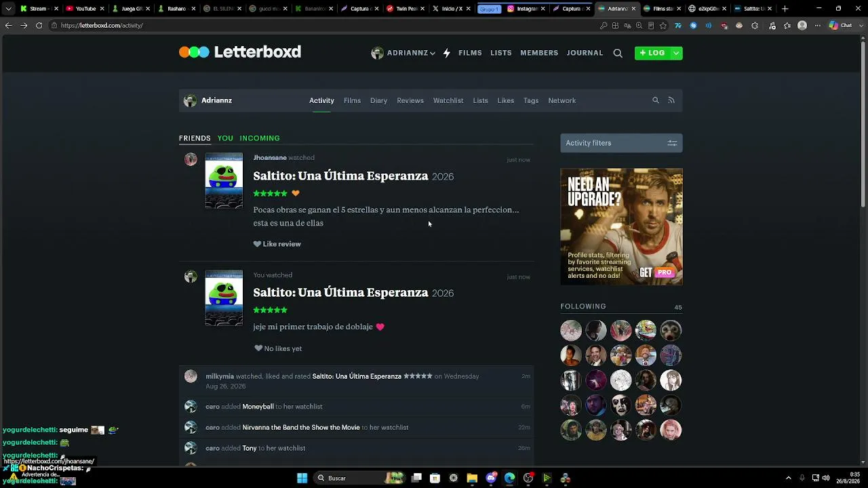Open the film Tony link
The image size is (868, 488).
[x=250, y=448]
